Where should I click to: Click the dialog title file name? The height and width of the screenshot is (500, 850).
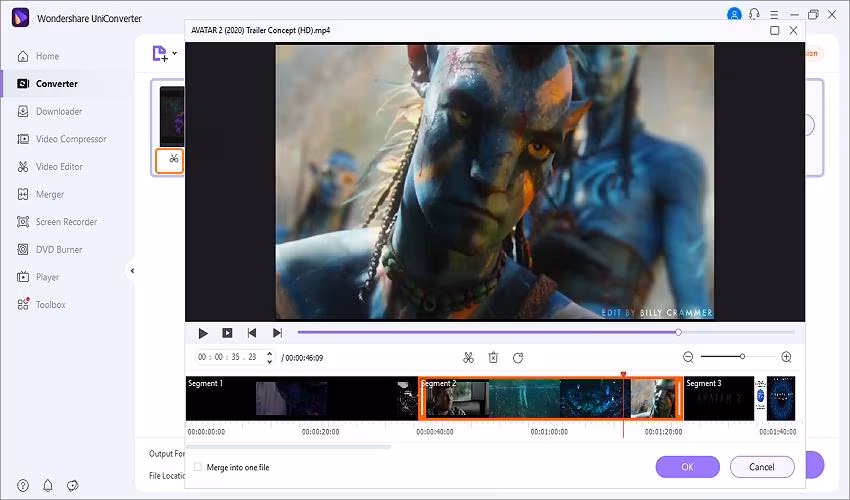(x=260, y=30)
